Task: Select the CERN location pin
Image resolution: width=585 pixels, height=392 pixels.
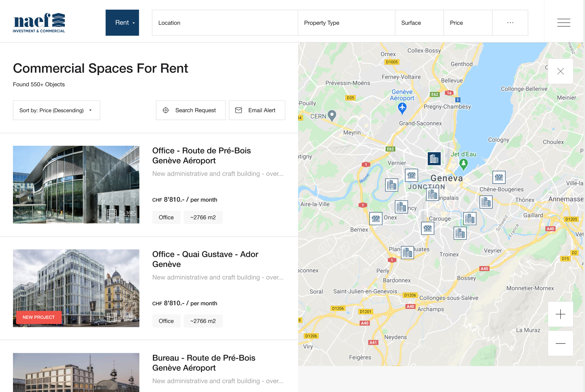Action: (x=332, y=115)
